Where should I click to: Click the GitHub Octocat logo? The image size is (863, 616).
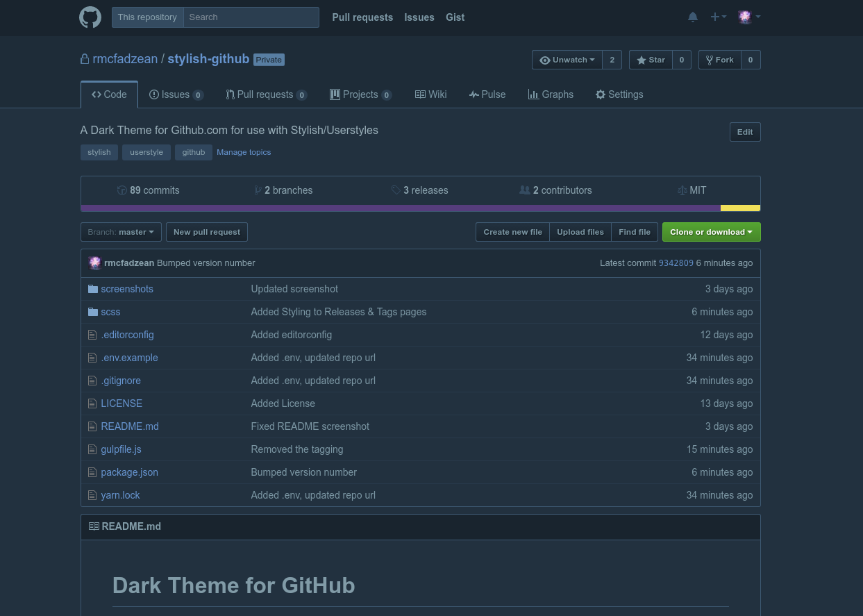pyautogui.click(x=90, y=17)
